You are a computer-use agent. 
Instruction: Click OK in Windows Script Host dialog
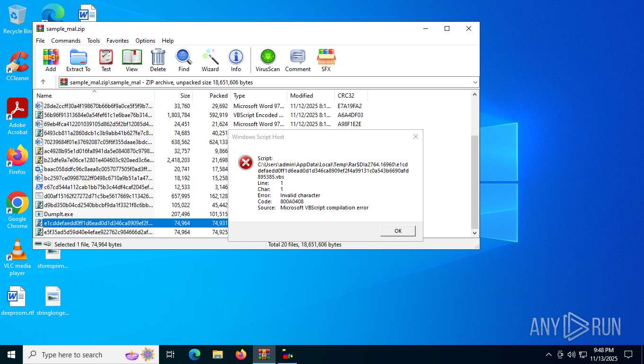pos(398,231)
